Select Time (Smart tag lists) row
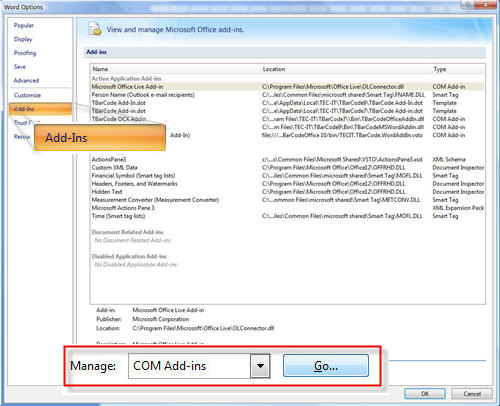The height and width of the screenshot is (406, 500). 287,216
